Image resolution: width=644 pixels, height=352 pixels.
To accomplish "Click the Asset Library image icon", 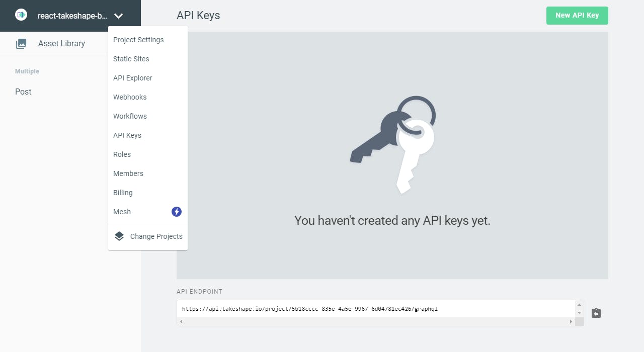I will coord(21,44).
